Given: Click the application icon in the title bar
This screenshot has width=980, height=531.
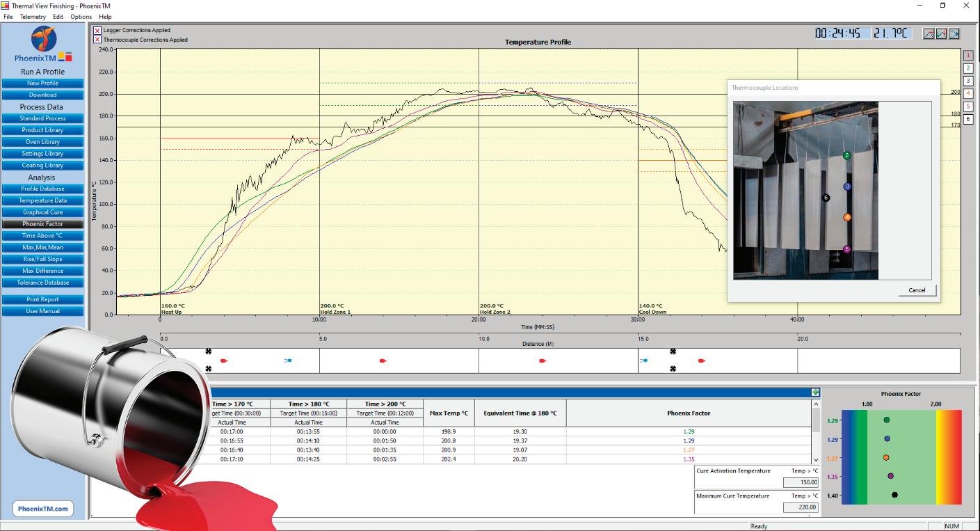Looking at the screenshot, I should point(6,6).
